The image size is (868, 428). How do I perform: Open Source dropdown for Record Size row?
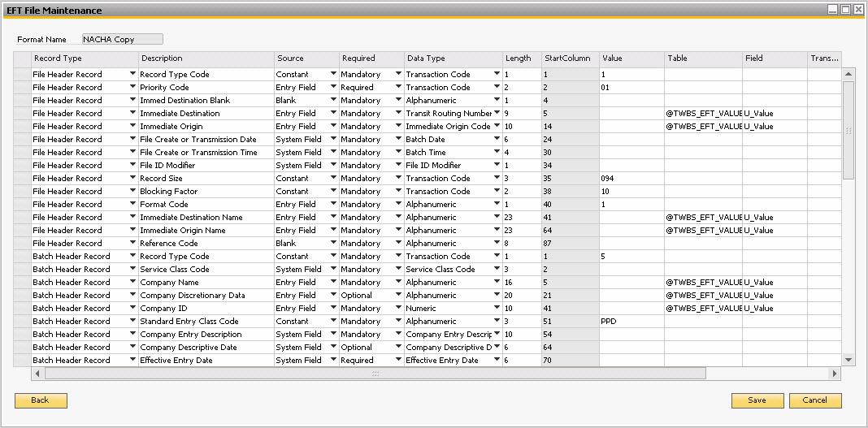click(x=334, y=178)
